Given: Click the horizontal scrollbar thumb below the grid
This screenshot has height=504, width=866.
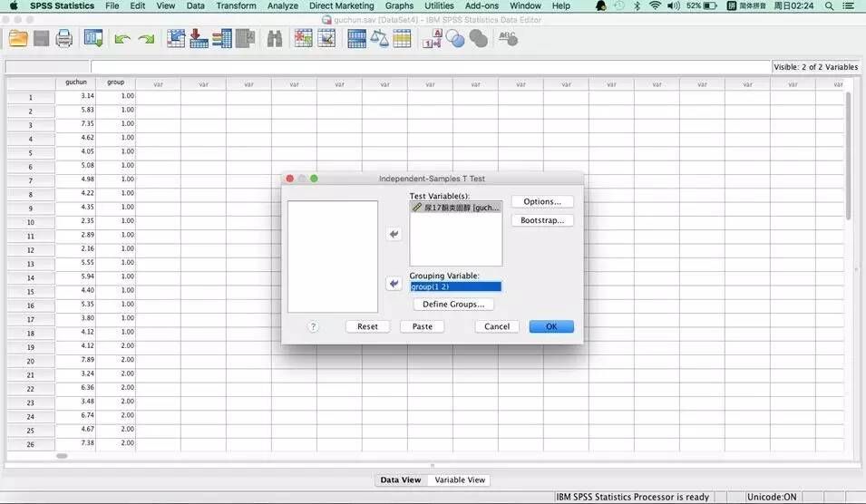Looking at the screenshot, I should click(62, 456).
